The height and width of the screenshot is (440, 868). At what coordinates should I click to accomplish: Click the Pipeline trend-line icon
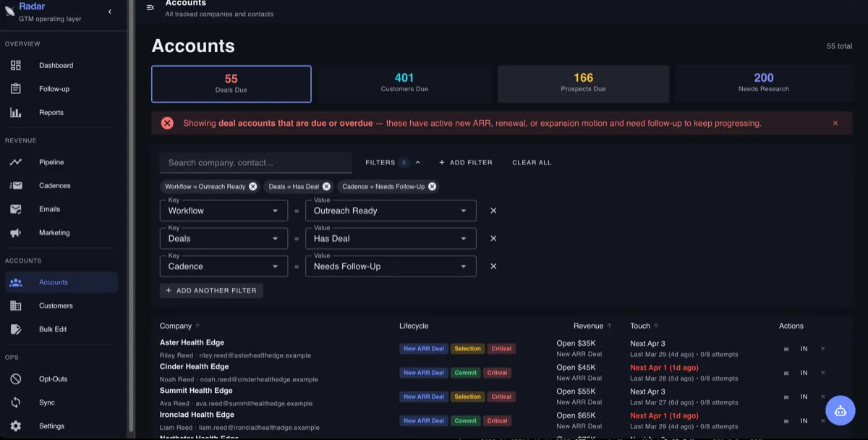[x=16, y=162]
